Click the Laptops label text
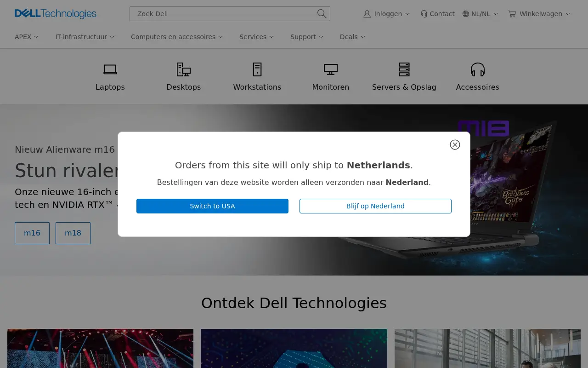The width and height of the screenshot is (588, 368). coord(110,87)
